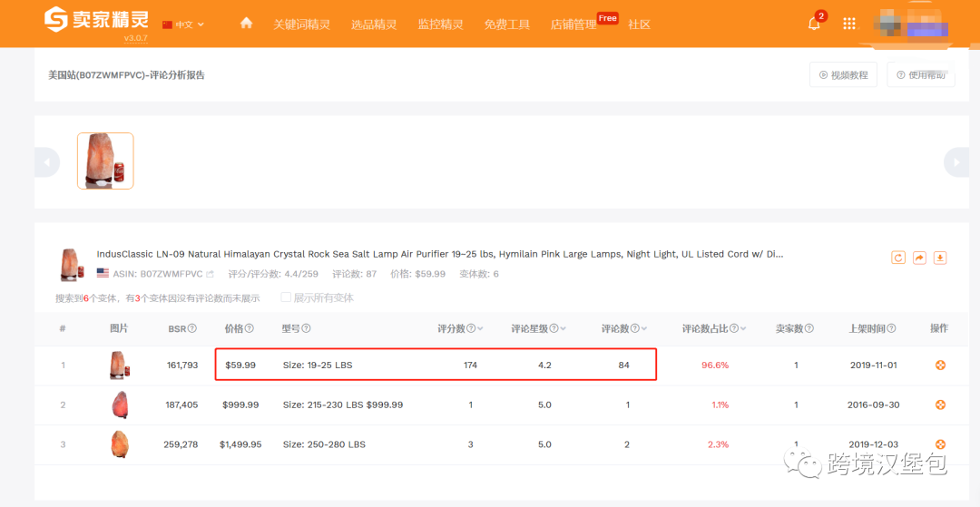Select the salt lamp thumbnail in carousel

tap(105, 161)
